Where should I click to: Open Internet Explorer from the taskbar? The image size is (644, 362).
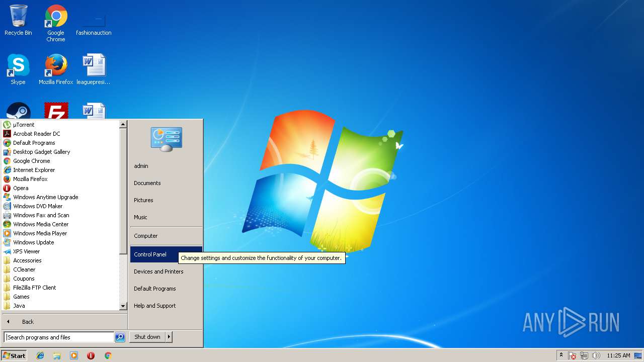pyautogui.click(x=40, y=355)
